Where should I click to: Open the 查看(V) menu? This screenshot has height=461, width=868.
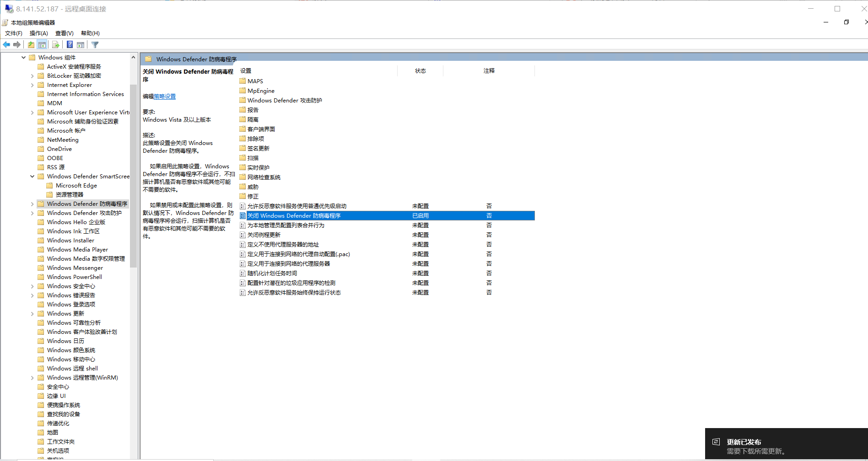[x=65, y=33]
